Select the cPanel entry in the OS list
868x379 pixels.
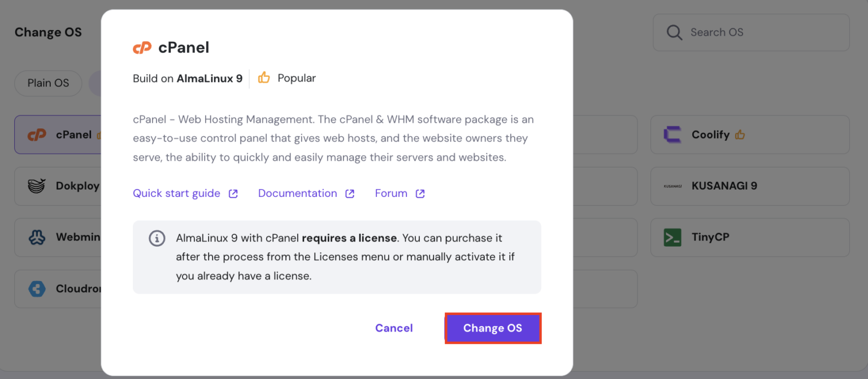tap(61, 135)
